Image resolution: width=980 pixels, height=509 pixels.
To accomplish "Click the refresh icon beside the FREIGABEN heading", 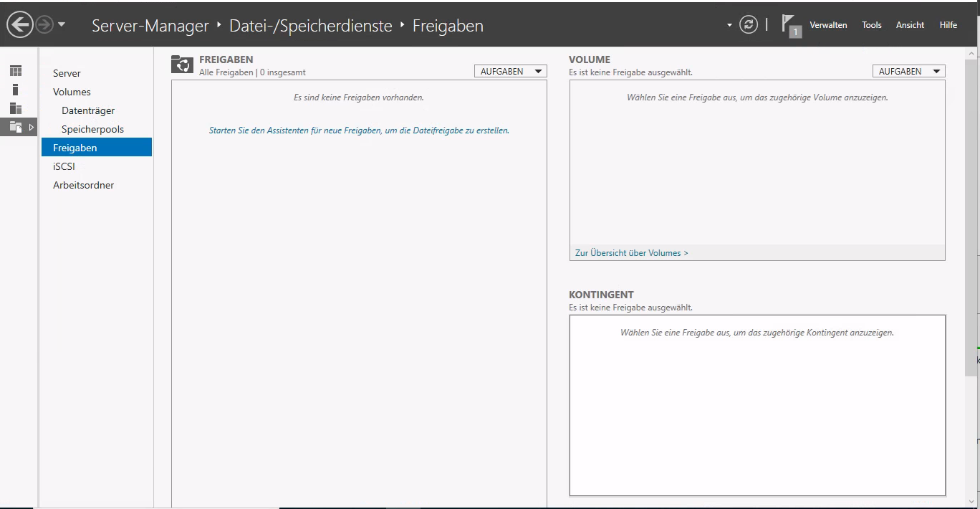I will 182,64.
